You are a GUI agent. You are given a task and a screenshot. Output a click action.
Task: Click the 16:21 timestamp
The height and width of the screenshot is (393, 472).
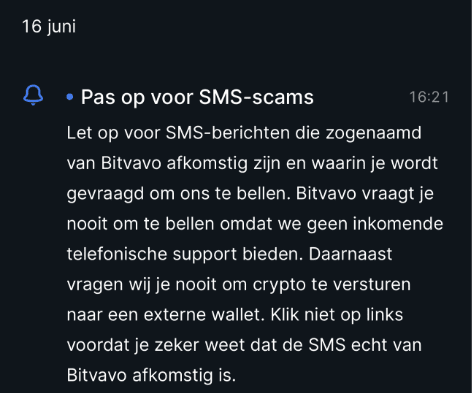(x=429, y=97)
